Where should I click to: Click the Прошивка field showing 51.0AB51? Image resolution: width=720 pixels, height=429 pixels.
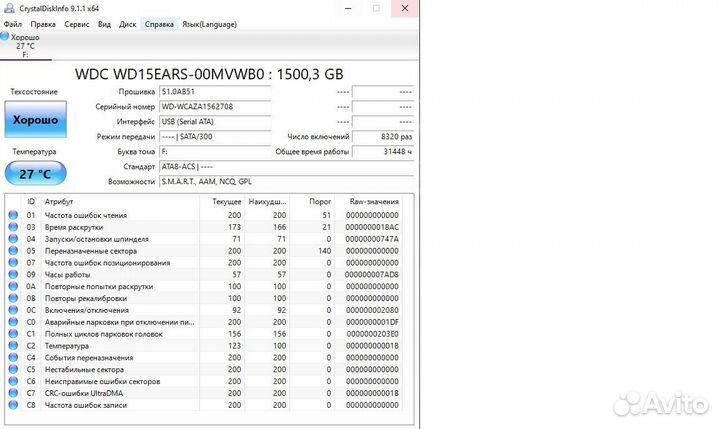pyautogui.click(x=215, y=92)
